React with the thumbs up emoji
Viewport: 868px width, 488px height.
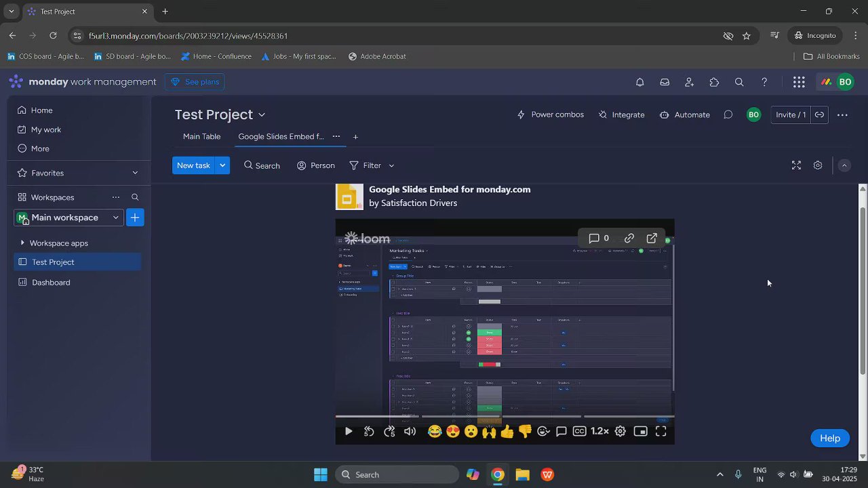[x=507, y=431]
